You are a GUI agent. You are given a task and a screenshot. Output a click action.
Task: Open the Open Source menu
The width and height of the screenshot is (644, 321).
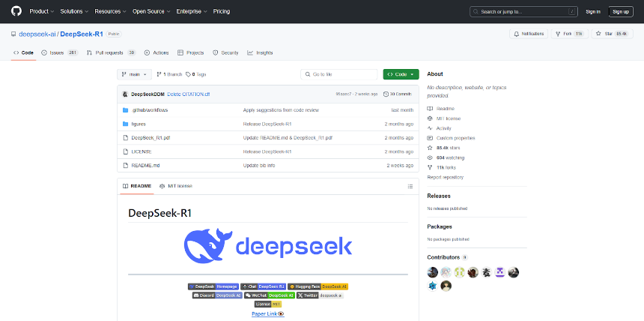(151, 11)
